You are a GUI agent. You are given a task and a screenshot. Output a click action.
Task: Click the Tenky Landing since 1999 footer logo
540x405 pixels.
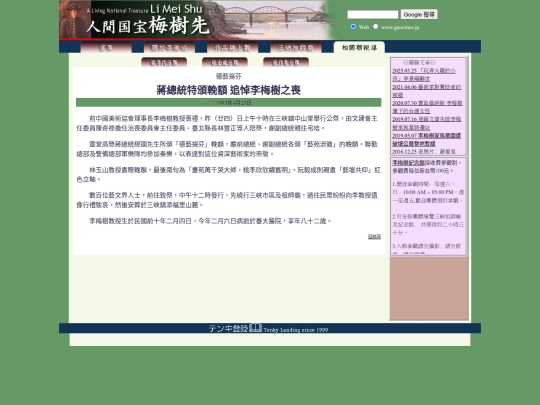[269, 328]
